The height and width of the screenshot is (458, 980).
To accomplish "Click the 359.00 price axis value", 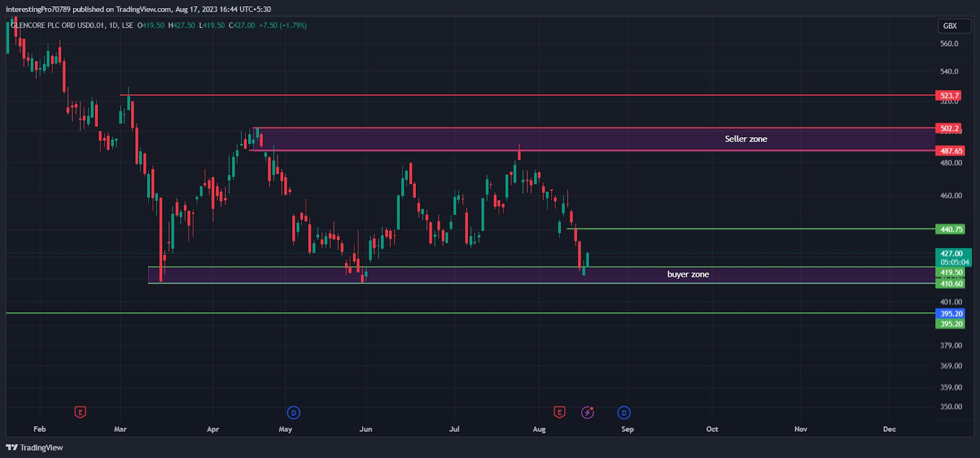I will point(951,388).
